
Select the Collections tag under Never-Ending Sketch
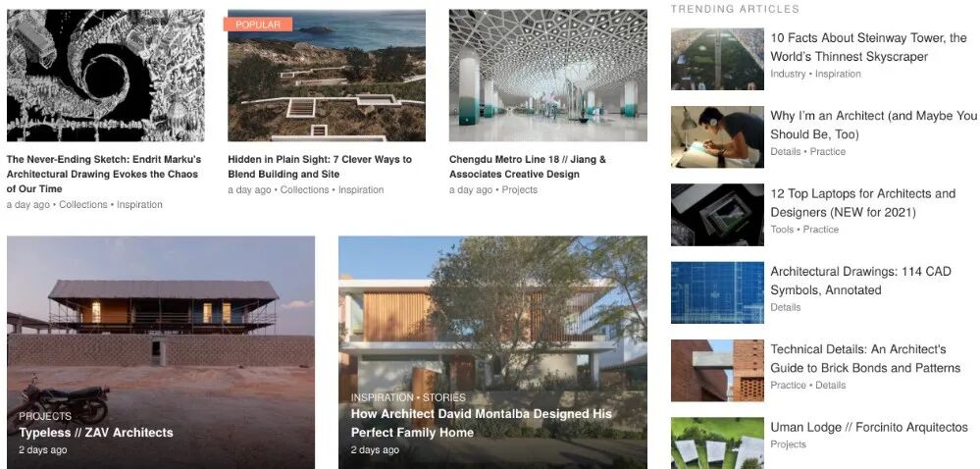click(x=83, y=204)
